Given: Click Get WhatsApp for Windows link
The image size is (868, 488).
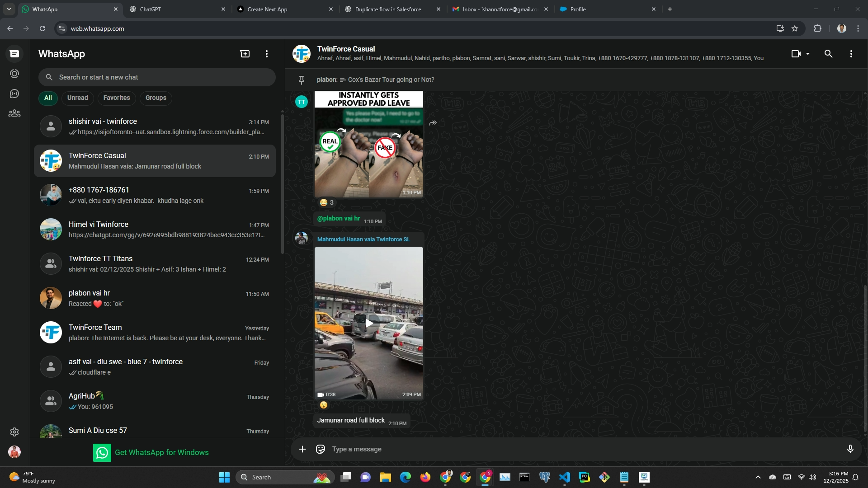Looking at the screenshot, I should tap(161, 452).
